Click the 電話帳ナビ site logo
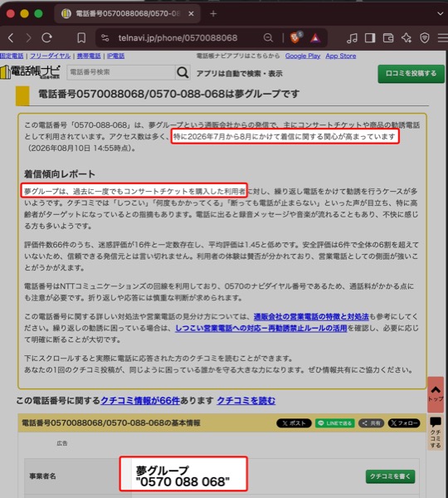The width and height of the screenshot is (448, 498). 31,72
